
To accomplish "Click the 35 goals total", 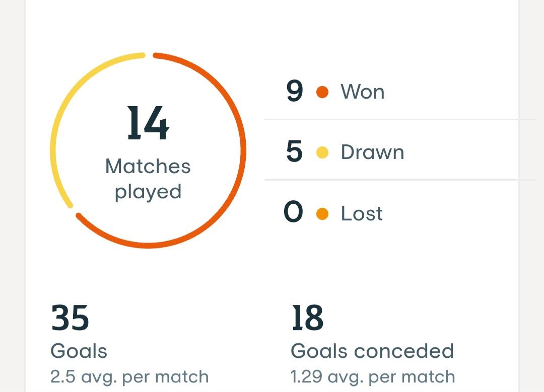I will coord(70,318).
